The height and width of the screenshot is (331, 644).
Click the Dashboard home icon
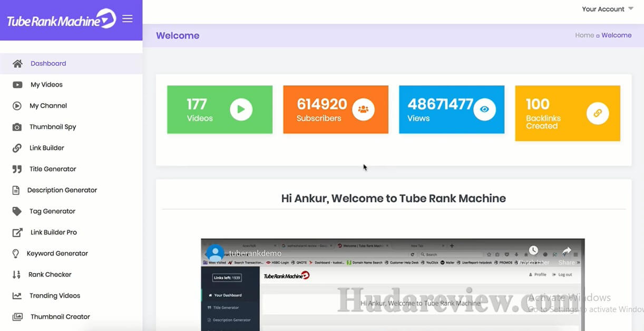pos(17,64)
